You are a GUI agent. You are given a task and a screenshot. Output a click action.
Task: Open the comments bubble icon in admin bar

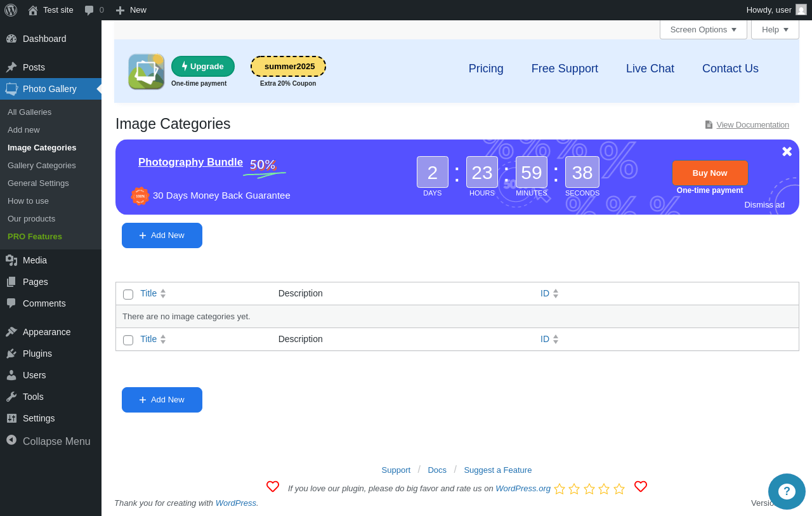pos(89,10)
